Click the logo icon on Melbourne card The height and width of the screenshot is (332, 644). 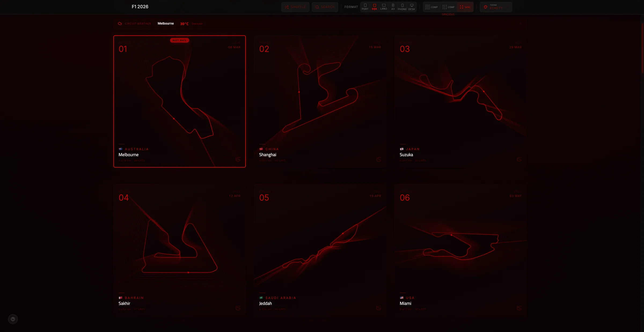238,159
